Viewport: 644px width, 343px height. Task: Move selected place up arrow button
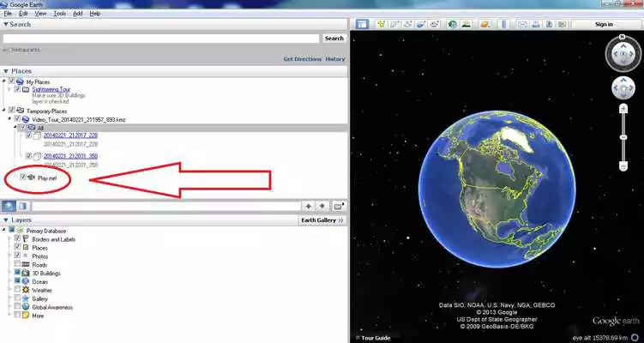point(309,206)
